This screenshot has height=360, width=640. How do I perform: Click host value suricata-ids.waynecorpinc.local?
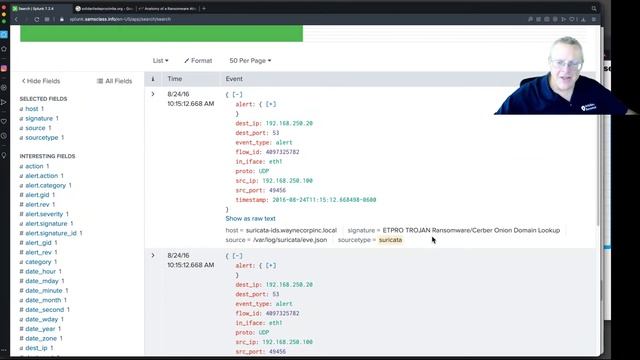(291, 231)
